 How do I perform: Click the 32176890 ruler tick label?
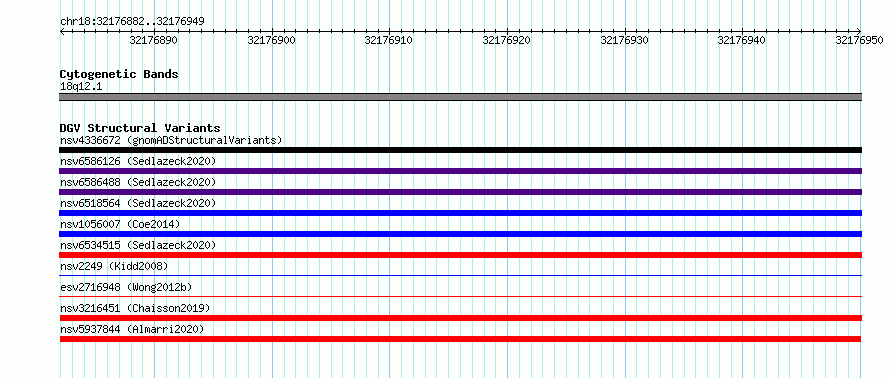(153, 40)
